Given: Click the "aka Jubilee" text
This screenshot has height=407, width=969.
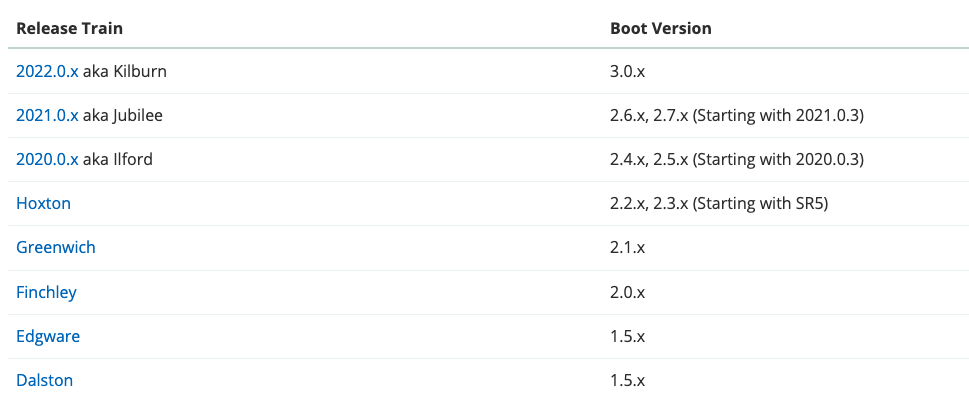Looking at the screenshot, I should pos(122,115).
